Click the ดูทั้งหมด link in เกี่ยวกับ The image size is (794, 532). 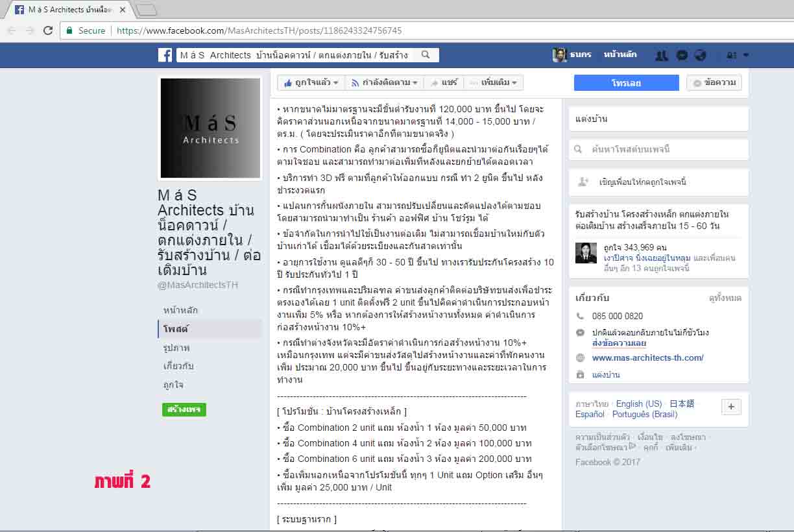tap(725, 298)
